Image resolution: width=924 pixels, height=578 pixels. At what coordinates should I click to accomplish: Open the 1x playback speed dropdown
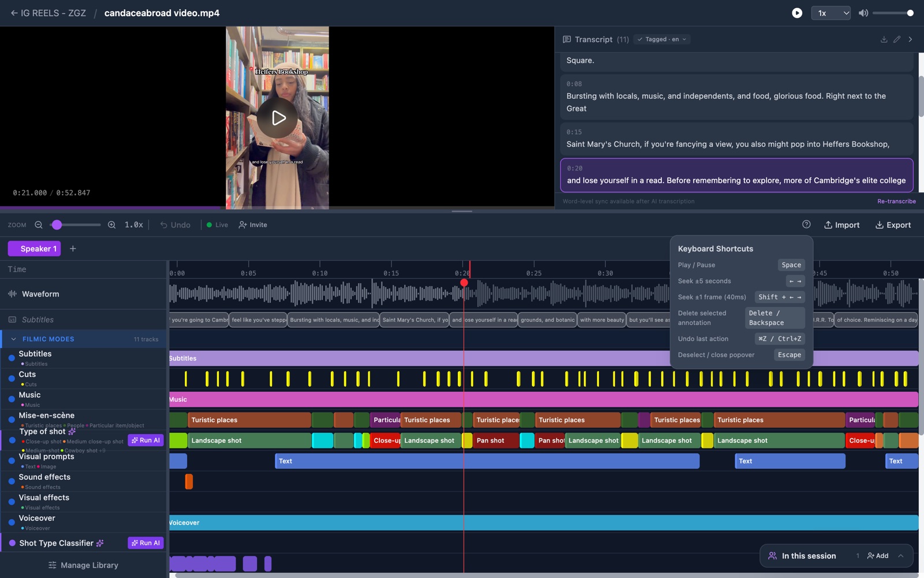(x=831, y=13)
